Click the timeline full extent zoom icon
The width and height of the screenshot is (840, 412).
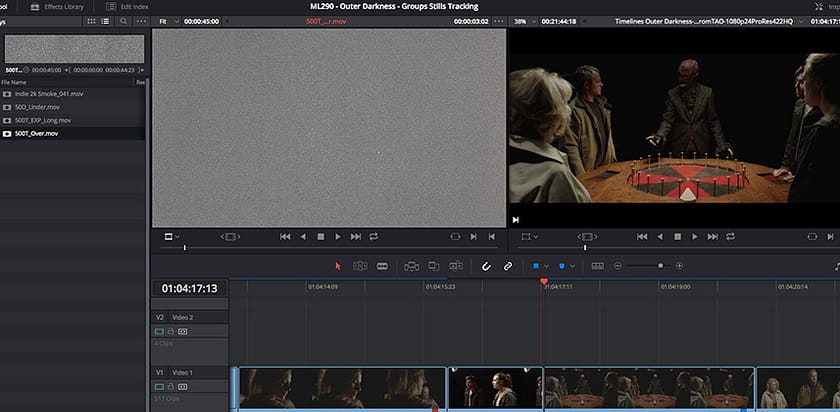coord(597,266)
